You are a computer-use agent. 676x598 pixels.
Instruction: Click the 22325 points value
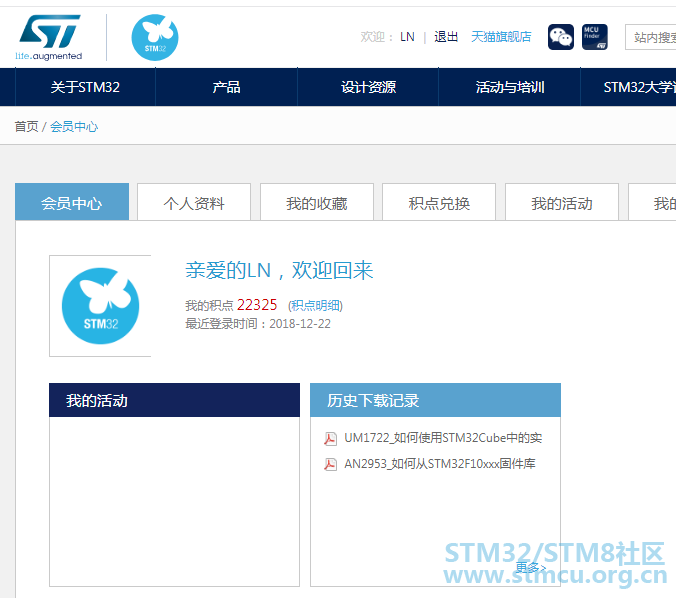pos(257,305)
